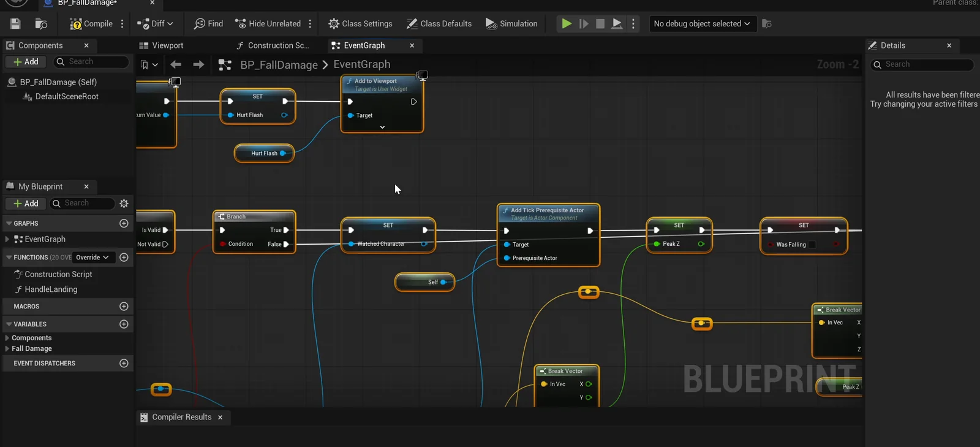Add a new graph with plus icon

(x=124, y=224)
